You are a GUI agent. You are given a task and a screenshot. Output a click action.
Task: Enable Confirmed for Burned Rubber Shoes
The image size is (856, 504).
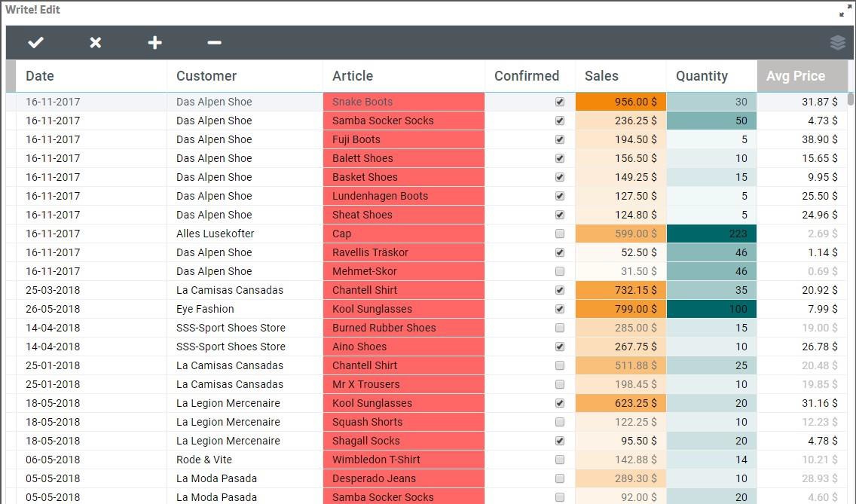560,328
